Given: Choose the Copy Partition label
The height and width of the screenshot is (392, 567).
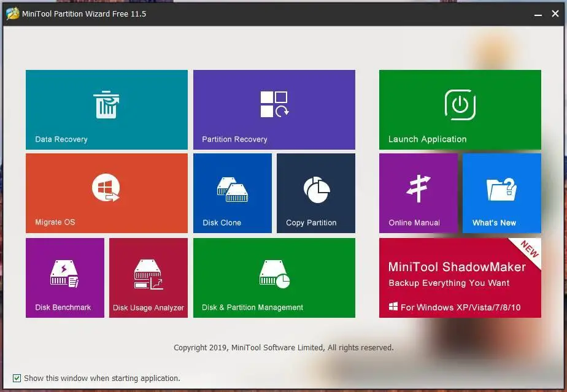Looking at the screenshot, I should coord(311,223).
